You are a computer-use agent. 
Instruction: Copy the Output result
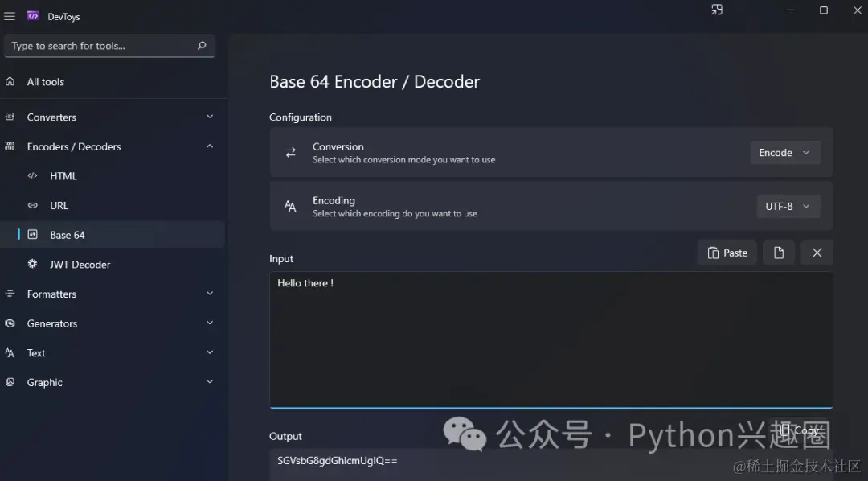(x=799, y=430)
